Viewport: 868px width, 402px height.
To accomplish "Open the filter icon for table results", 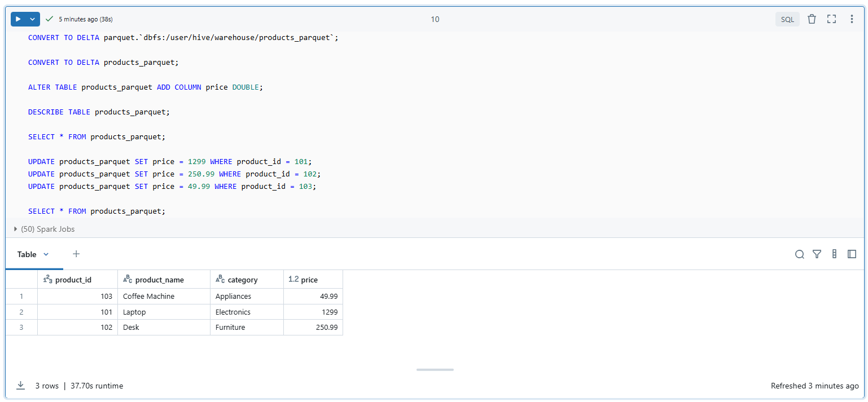I will pyautogui.click(x=817, y=254).
